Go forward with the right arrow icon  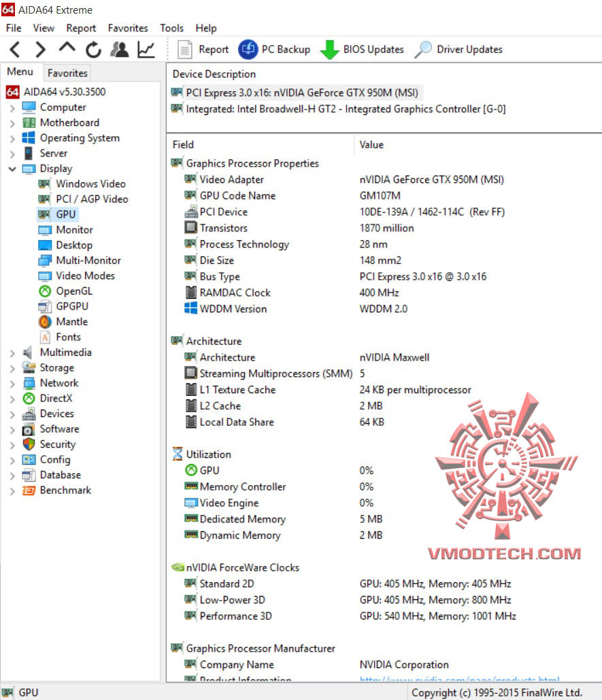41,50
